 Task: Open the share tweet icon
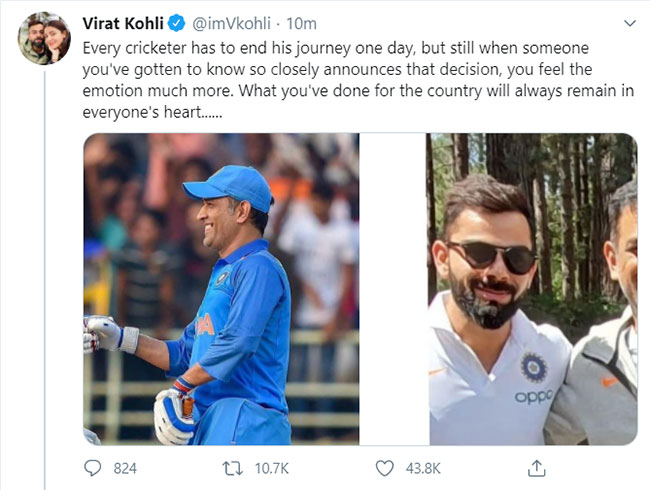[x=537, y=468]
